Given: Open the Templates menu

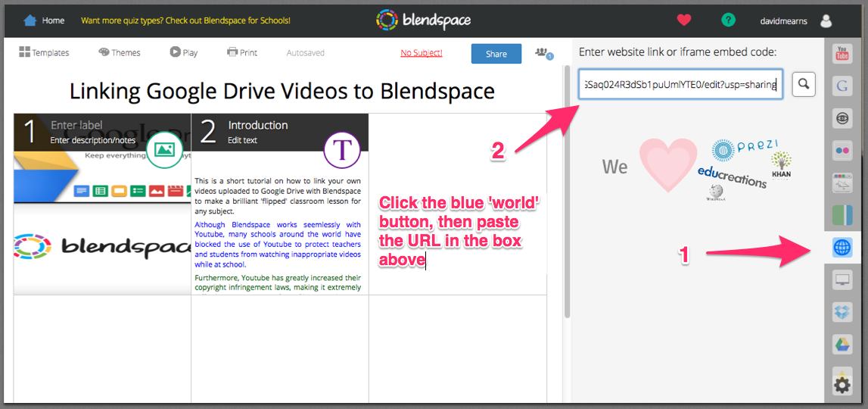Looking at the screenshot, I should (x=44, y=53).
